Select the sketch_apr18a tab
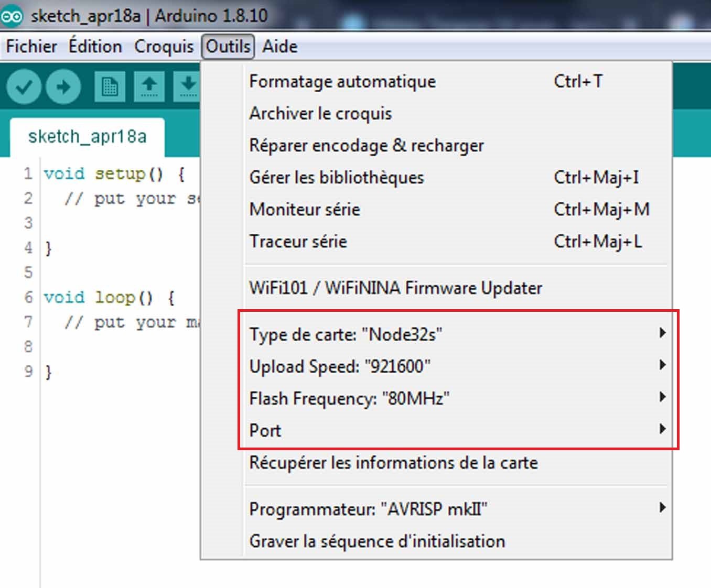711x588 pixels. pyautogui.click(x=87, y=137)
